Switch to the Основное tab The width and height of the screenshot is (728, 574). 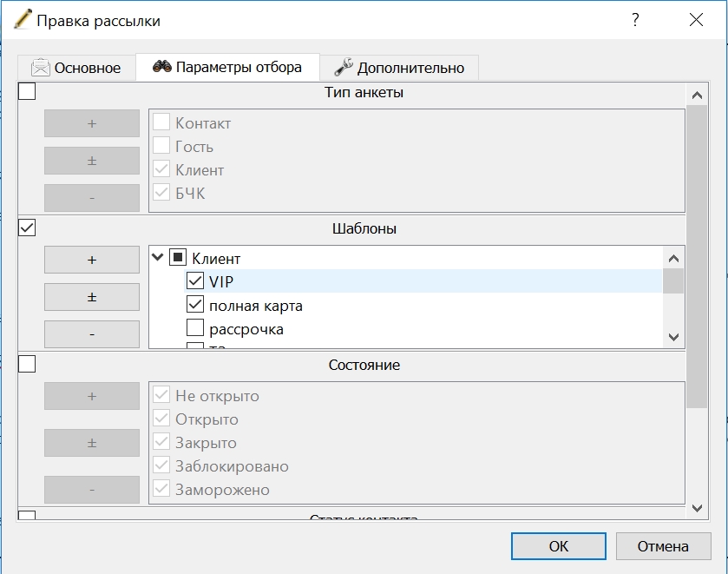tap(76, 68)
